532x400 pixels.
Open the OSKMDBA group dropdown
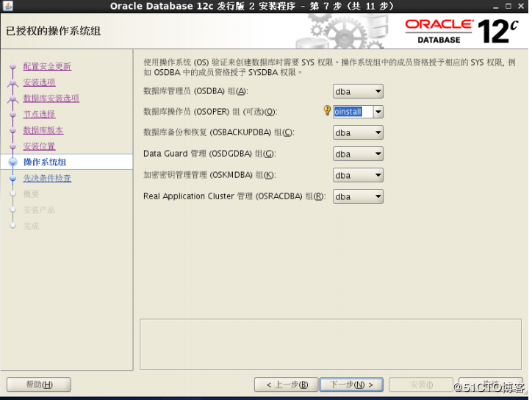coord(358,175)
